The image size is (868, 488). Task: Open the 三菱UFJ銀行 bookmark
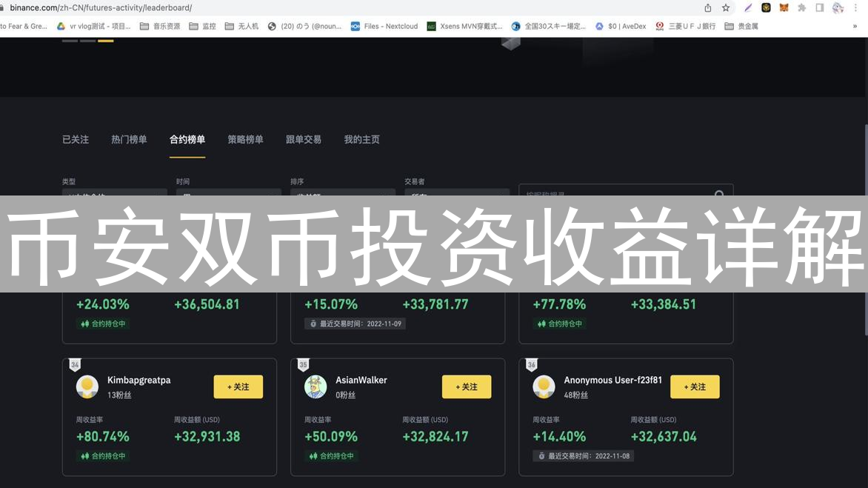(x=685, y=26)
